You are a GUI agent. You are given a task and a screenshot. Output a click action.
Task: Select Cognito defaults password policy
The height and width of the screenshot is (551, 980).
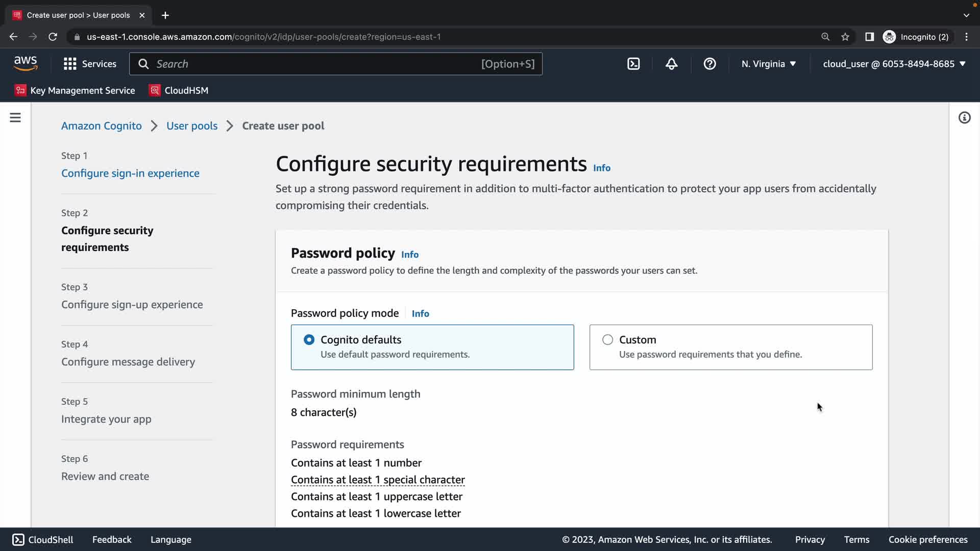tap(309, 340)
